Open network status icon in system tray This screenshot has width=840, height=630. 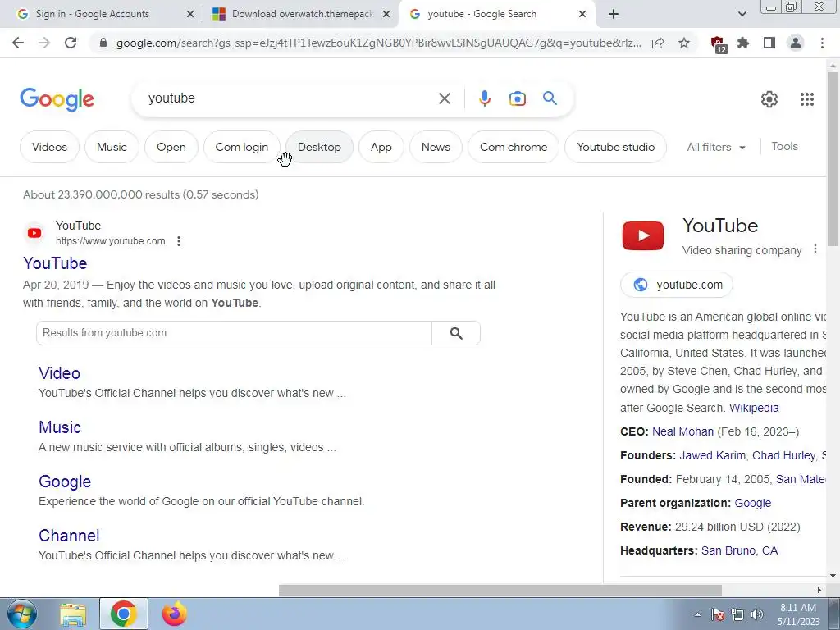pyautogui.click(x=737, y=614)
